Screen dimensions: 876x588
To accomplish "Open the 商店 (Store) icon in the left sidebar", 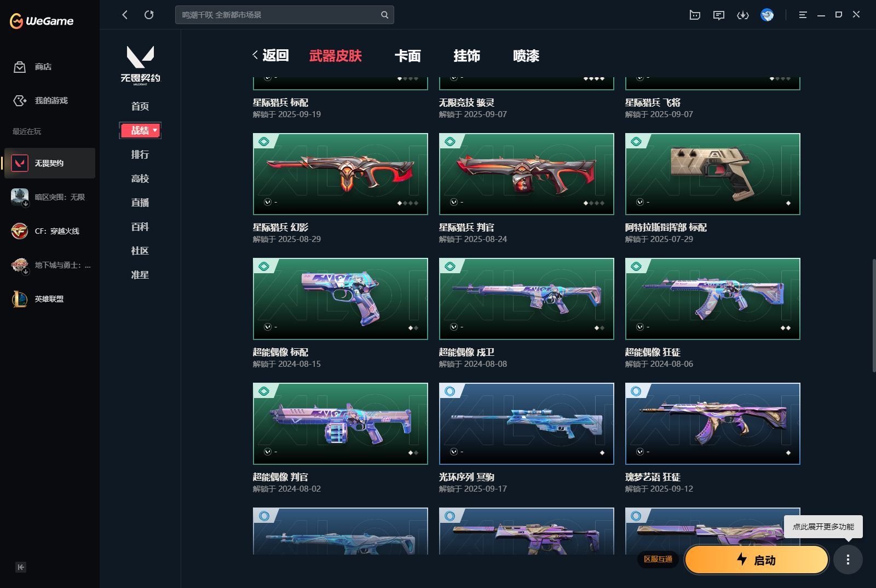I will click(x=20, y=67).
